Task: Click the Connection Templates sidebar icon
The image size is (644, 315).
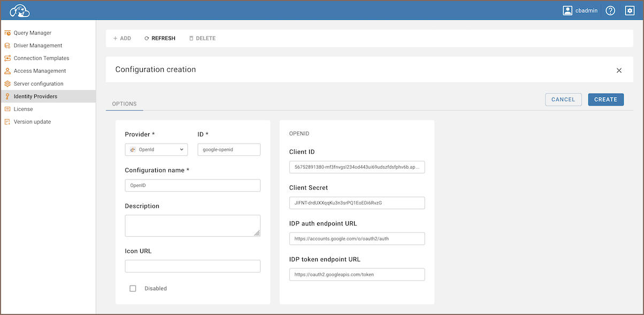Action: click(7, 58)
